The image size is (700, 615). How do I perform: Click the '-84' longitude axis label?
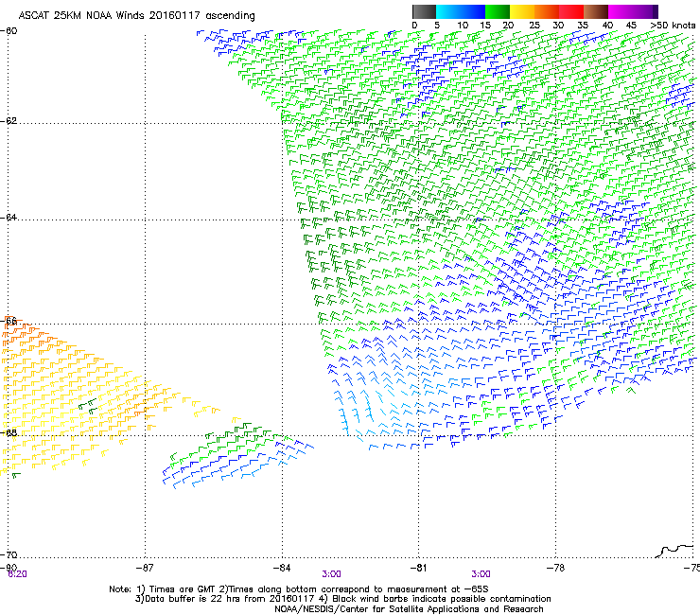click(282, 567)
